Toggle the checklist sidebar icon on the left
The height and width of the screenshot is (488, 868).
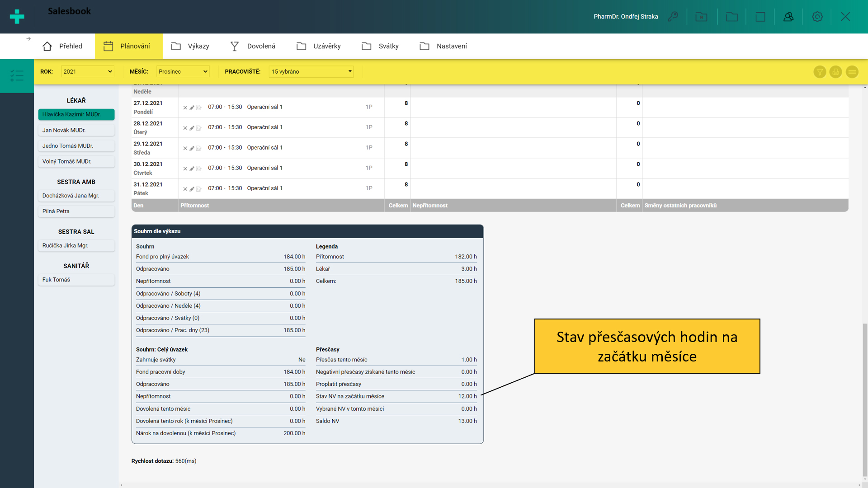click(x=17, y=75)
